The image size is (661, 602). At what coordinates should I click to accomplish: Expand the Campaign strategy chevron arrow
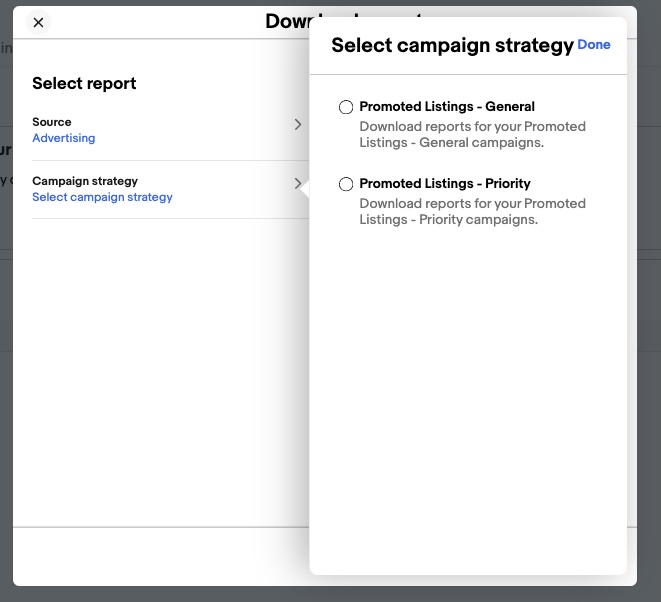click(298, 183)
